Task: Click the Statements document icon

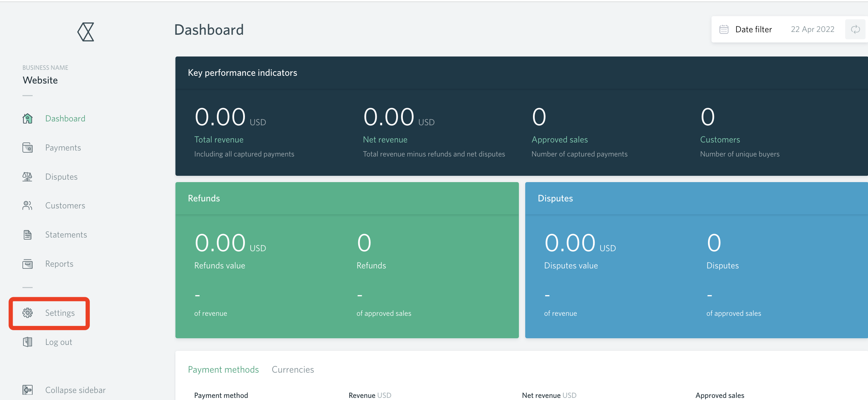Action: click(x=27, y=235)
